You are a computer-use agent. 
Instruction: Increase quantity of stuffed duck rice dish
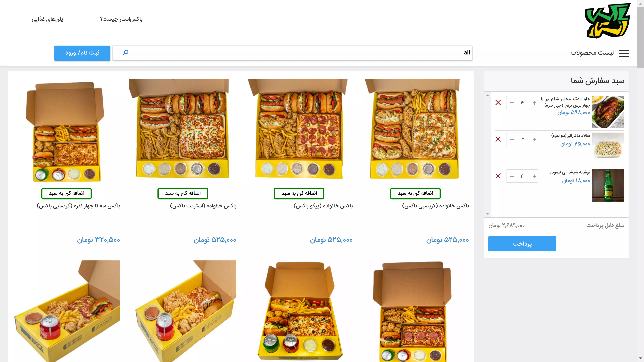point(534,103)
